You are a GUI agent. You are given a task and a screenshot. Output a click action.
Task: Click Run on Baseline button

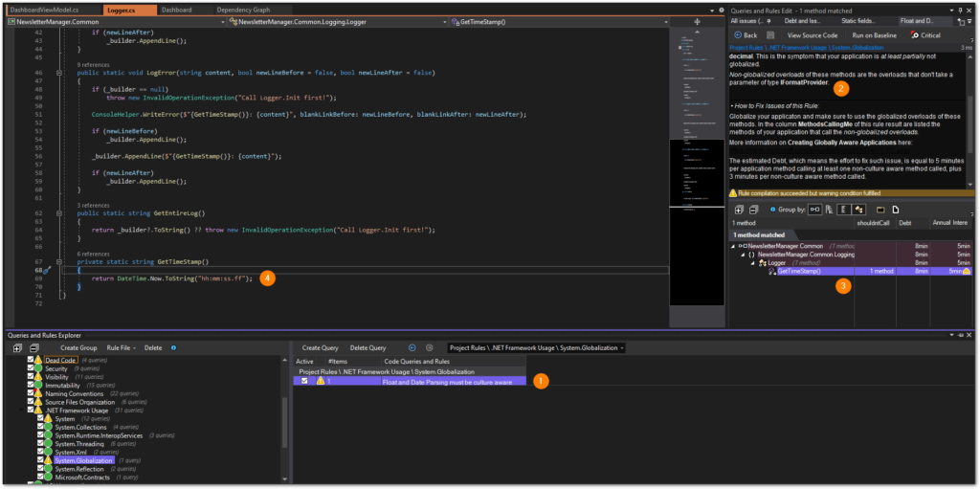[875, 35]
